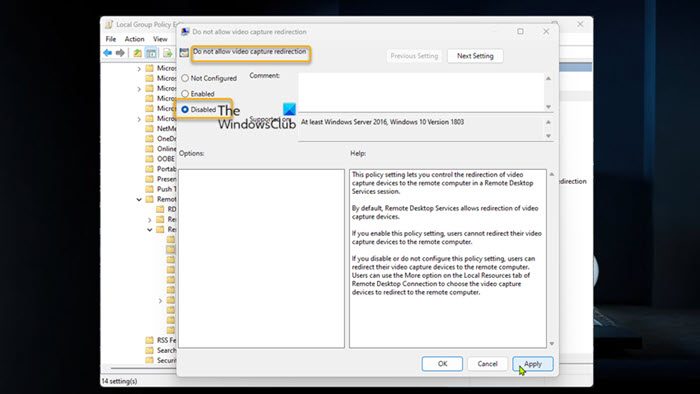Screen dimensions: 700x394
Task: Click the '14 setting(s)' status bar text
Action: [119, 381]
